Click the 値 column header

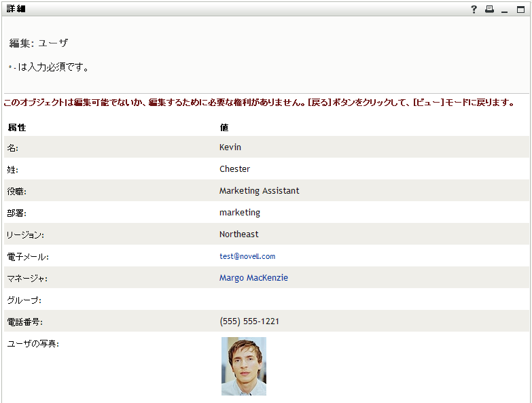pyautogui.click(x=224, y=127)
